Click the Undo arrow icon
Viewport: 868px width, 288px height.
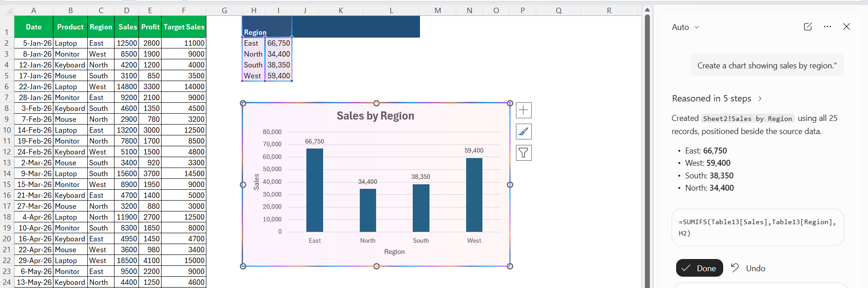(x=735, y=268)
